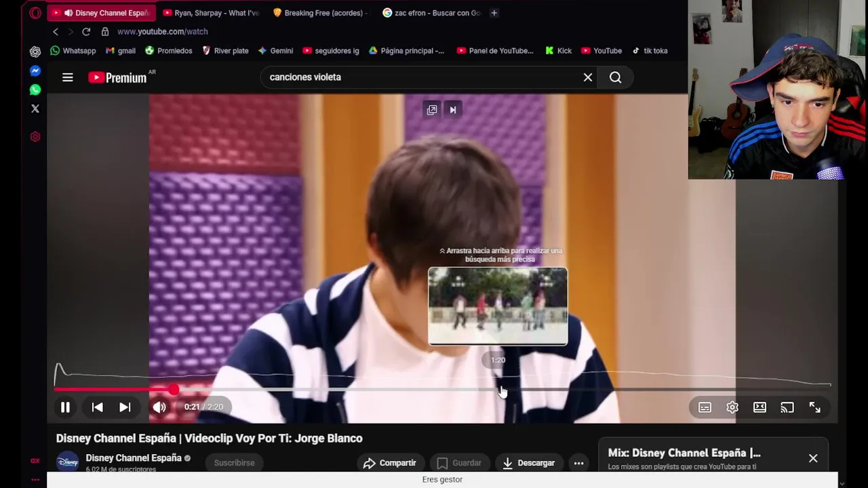Screen dimensions: 868x488
Task: Open the more actions three-dot menu
Action: [578, 463]
